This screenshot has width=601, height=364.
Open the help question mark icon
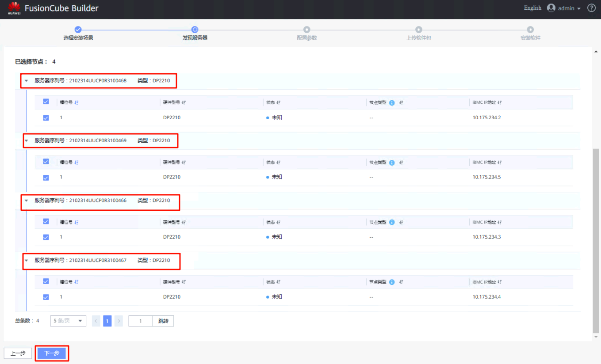(591, 8)
